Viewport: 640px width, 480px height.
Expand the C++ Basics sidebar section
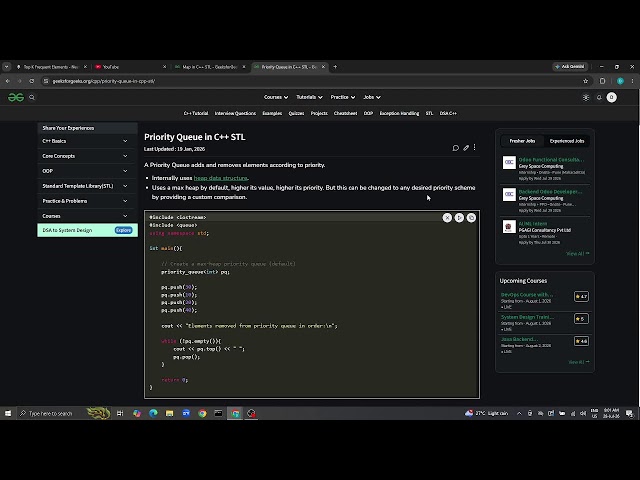85,141
